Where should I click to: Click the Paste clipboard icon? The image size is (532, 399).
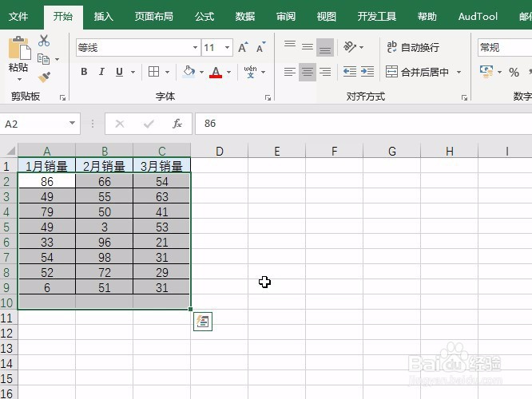tap(19, 48)
